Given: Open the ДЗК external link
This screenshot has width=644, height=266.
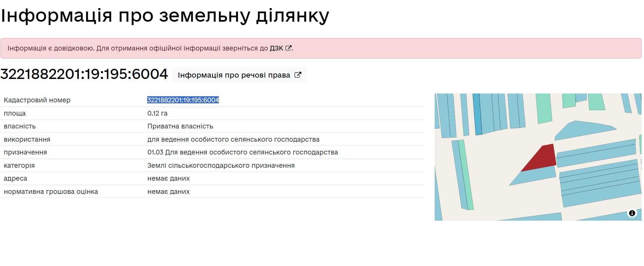Looking at the screenshot, I should [x=281, y=48].
